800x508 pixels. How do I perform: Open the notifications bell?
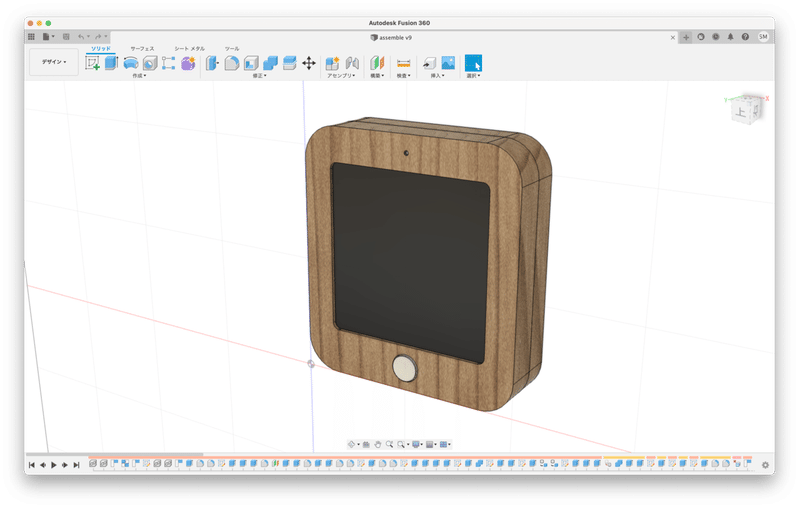(731, 37)
